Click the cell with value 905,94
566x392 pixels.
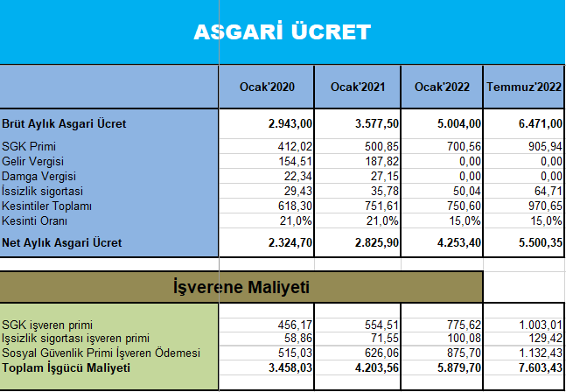[524, 146]
